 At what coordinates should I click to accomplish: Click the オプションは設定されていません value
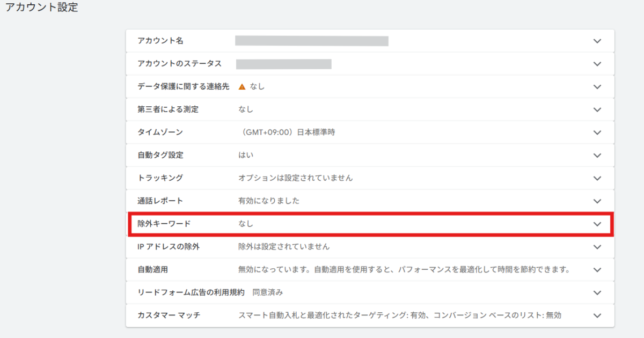(x=295, y=178)
